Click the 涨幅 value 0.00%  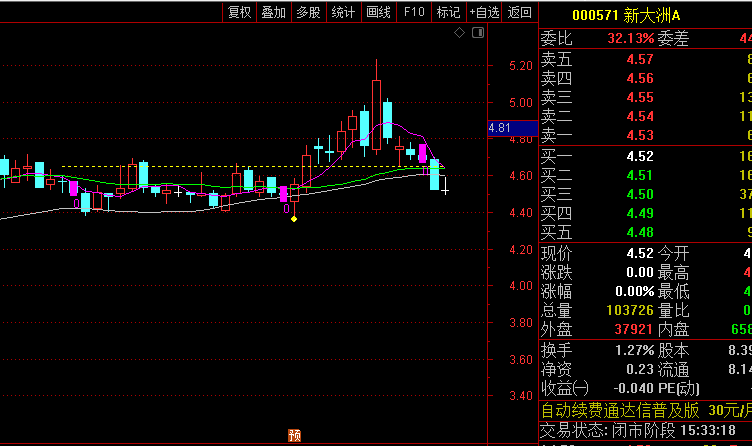[634, 291]
